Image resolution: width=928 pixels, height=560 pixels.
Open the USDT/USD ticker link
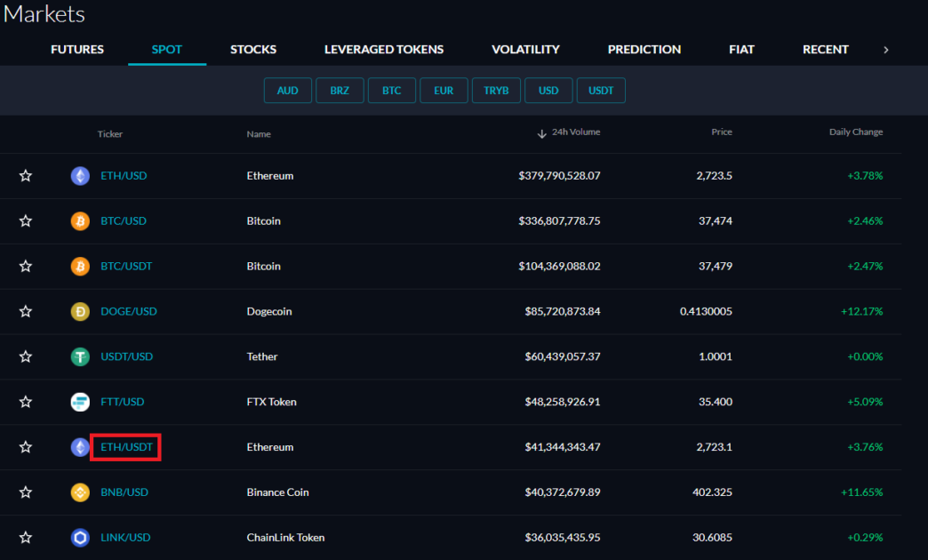(x=126, y=356)
